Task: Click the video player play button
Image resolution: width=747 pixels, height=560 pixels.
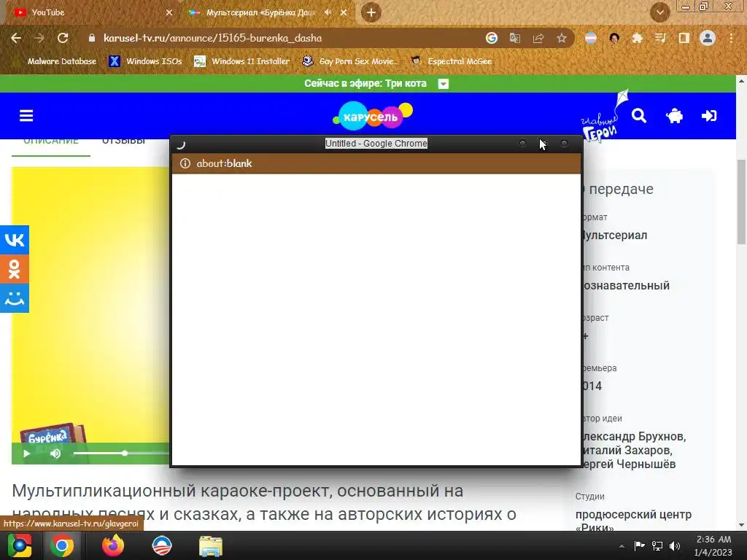Action: [x=27, y=454]
